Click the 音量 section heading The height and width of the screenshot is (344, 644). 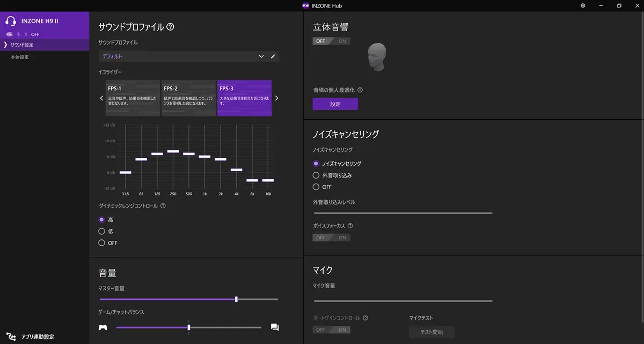coord(108,273)
